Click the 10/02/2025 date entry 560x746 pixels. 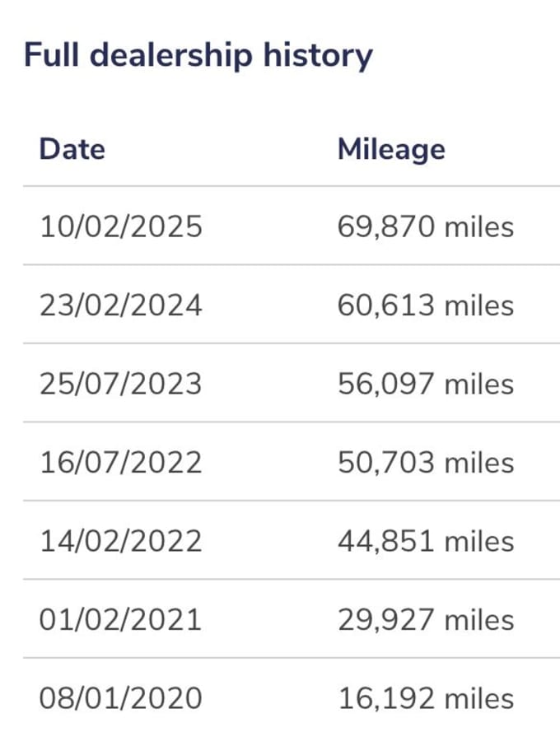[x=121, y=226]
